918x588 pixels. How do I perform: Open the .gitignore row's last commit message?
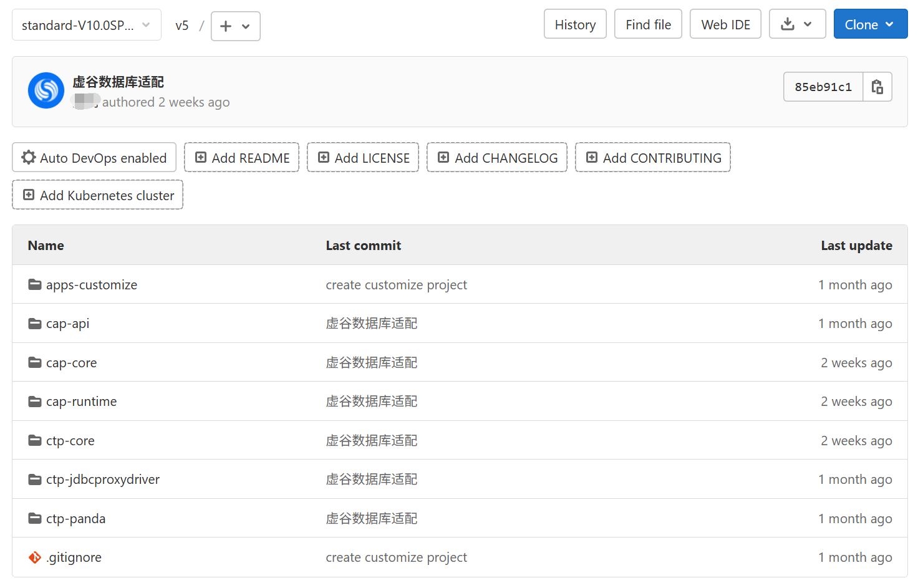396,557
